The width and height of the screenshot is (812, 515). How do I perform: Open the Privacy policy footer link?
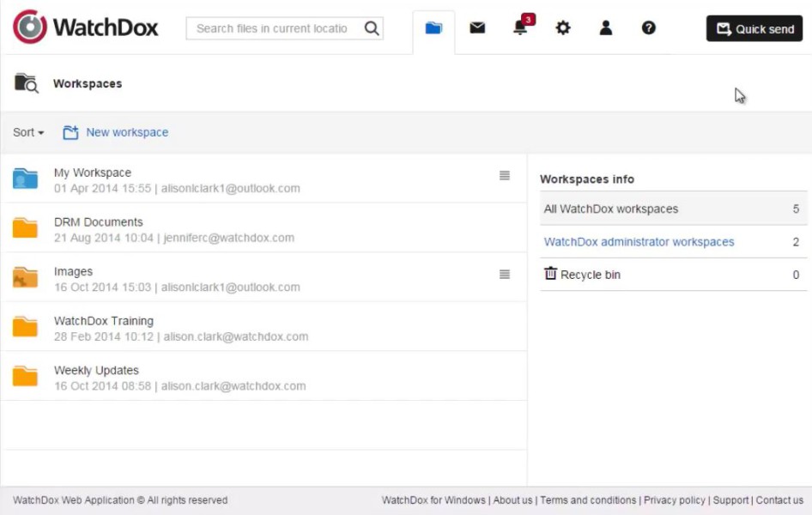click(675, 500)
